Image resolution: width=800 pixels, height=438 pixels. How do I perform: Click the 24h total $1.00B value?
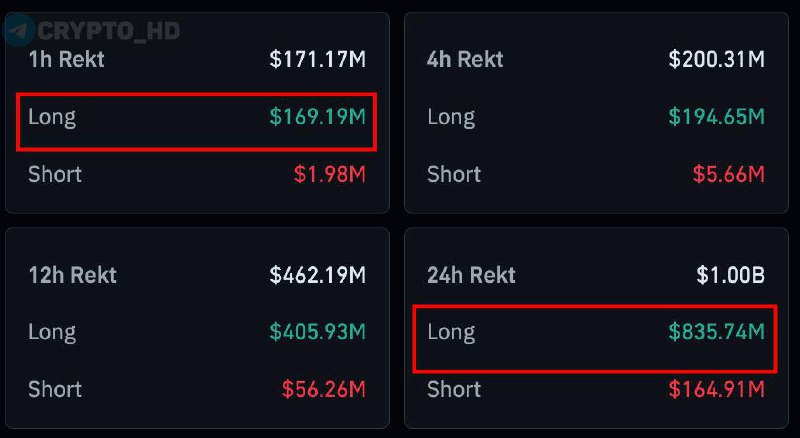coord(732,275)
